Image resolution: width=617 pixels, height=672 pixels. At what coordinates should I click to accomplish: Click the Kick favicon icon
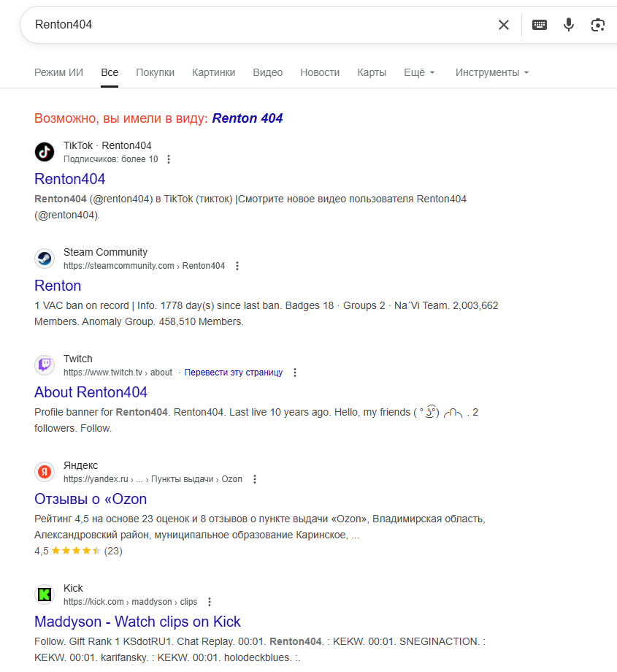coord(45,595)
